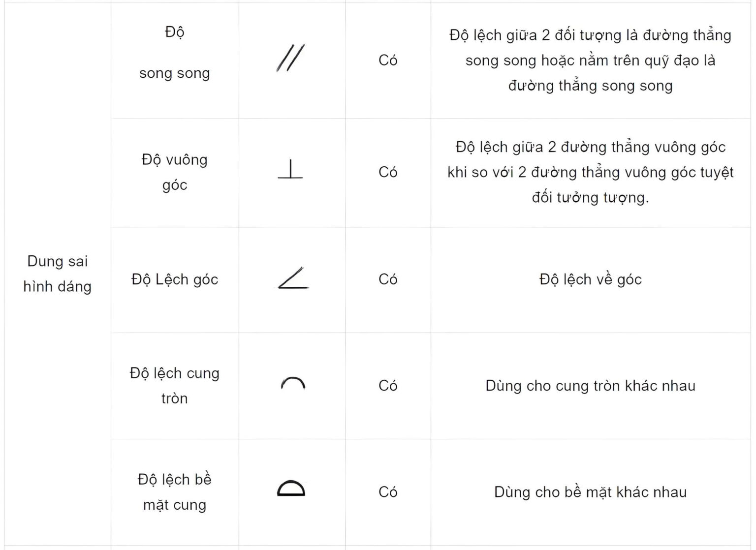
Task: Select "Có" in the Độ lệch bề mặt cung row
Action: pos(388,491)
